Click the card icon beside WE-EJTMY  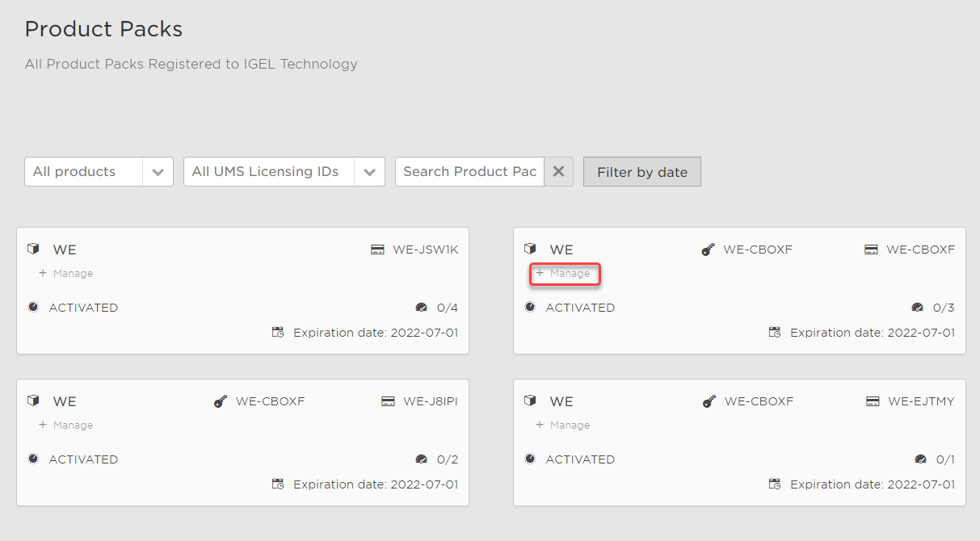(873, 401)
